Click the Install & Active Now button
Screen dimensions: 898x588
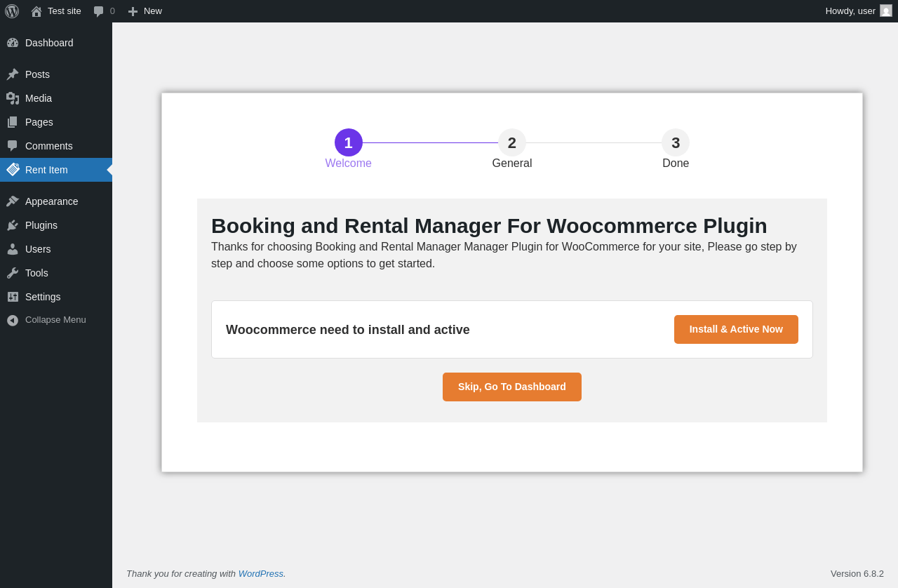(736, 329)
